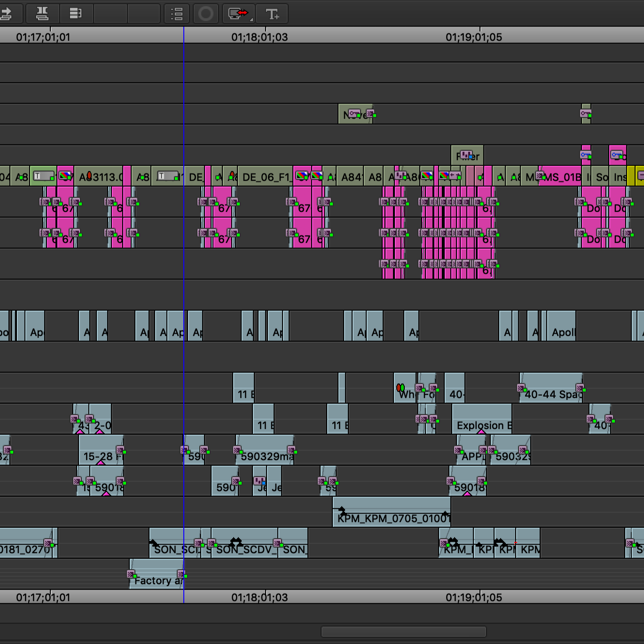Image resolution: width=644 pixels, height=644 pixels.
Task: Select the '15-28' audio clip
Action: click(101, 450)
